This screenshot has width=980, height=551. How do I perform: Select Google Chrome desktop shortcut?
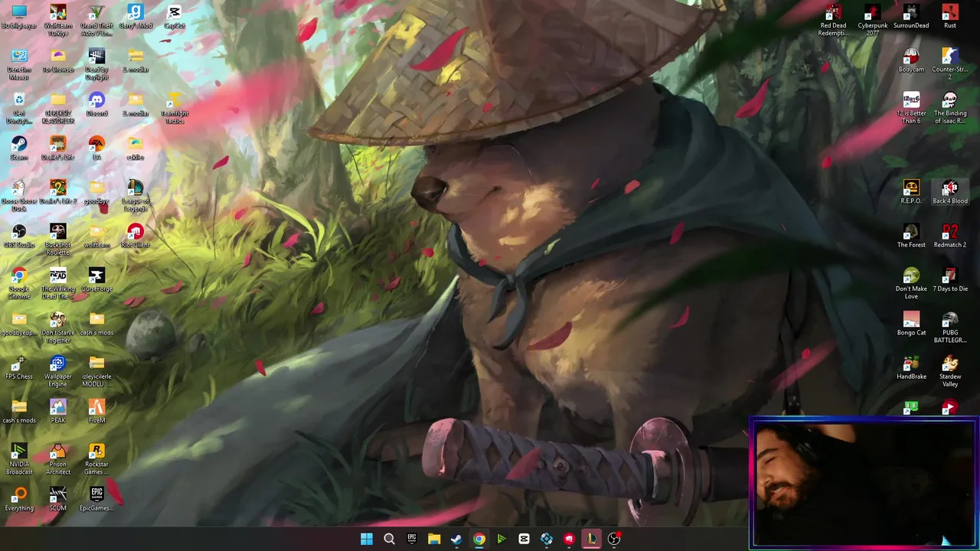click(19, 284)
